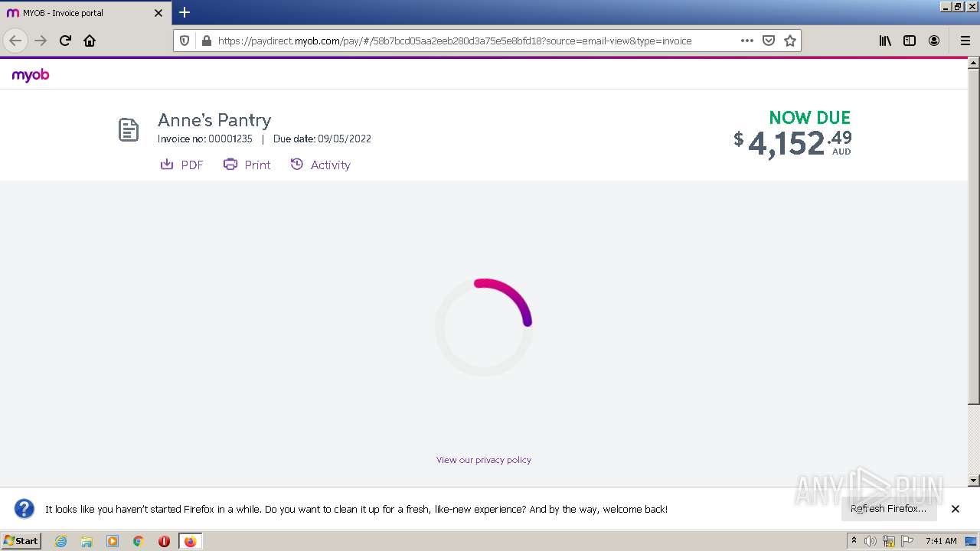
Task: Show hidden system tray icons
Action: tap(854, 541)
